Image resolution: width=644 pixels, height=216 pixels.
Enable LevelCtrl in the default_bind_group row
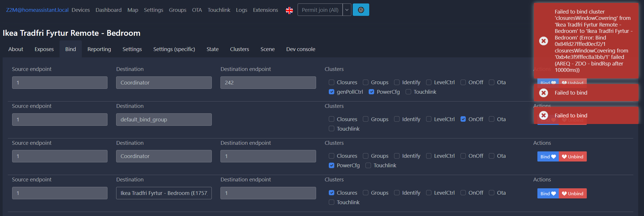click(429, 119)
